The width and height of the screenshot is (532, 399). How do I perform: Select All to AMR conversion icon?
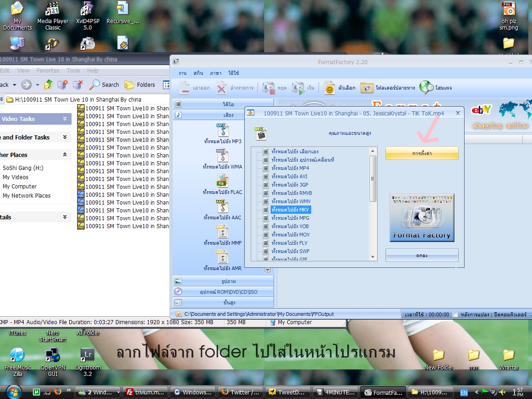(x=223, y=257)
